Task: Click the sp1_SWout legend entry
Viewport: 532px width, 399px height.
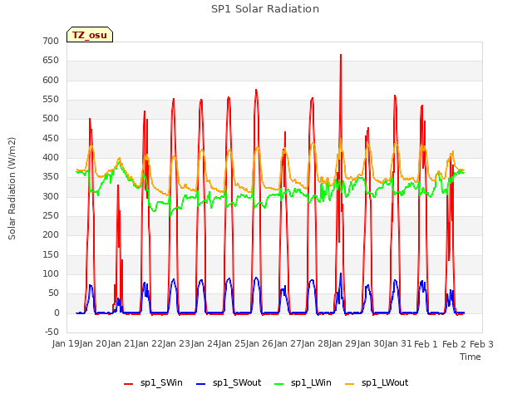Action: (229, 383)
